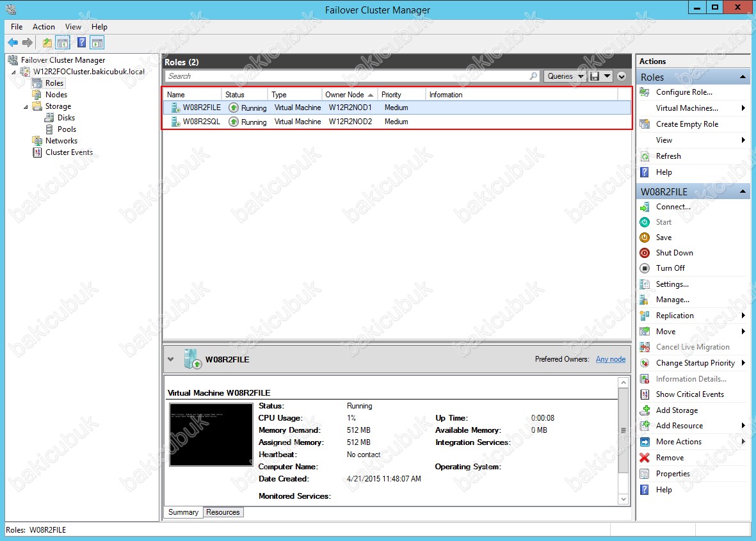Click Shut Down action text
Viewport: 756px width, 541px height.
point(675,253)
